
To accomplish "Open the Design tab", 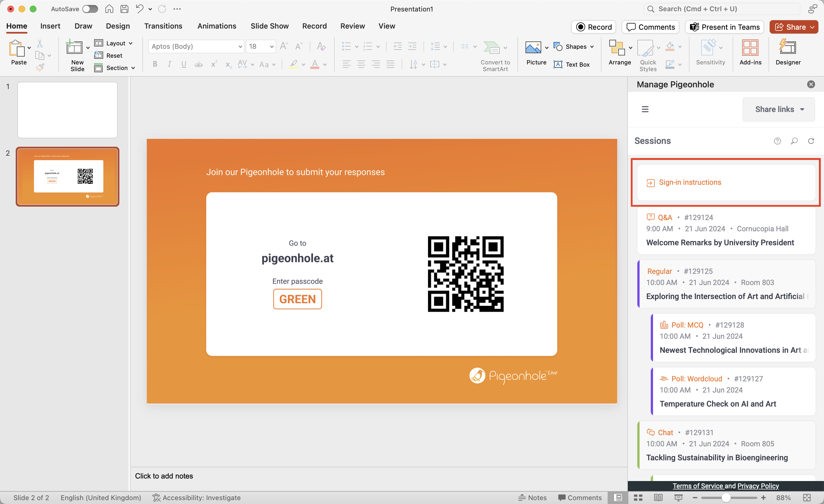I will coord(118,26).
